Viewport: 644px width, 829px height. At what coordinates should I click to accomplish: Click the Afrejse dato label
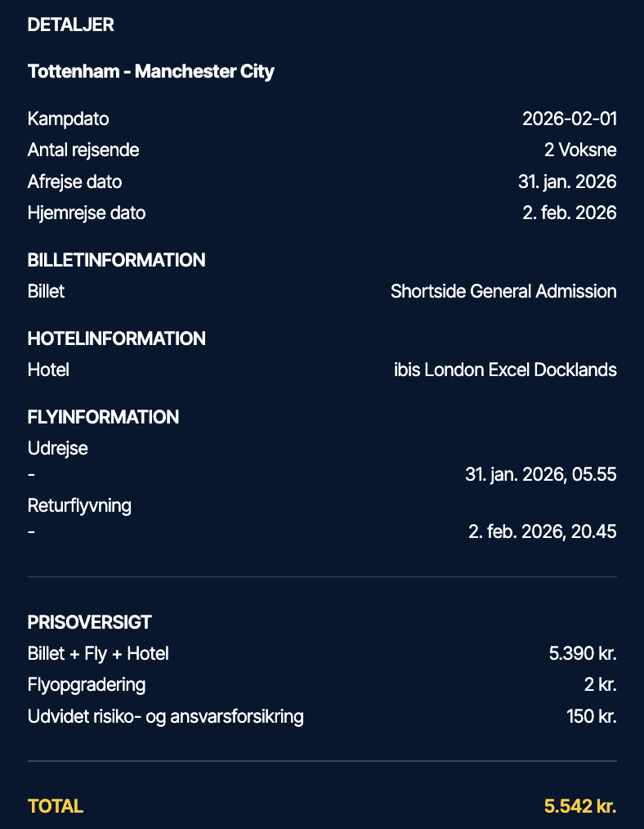point(74,181)
